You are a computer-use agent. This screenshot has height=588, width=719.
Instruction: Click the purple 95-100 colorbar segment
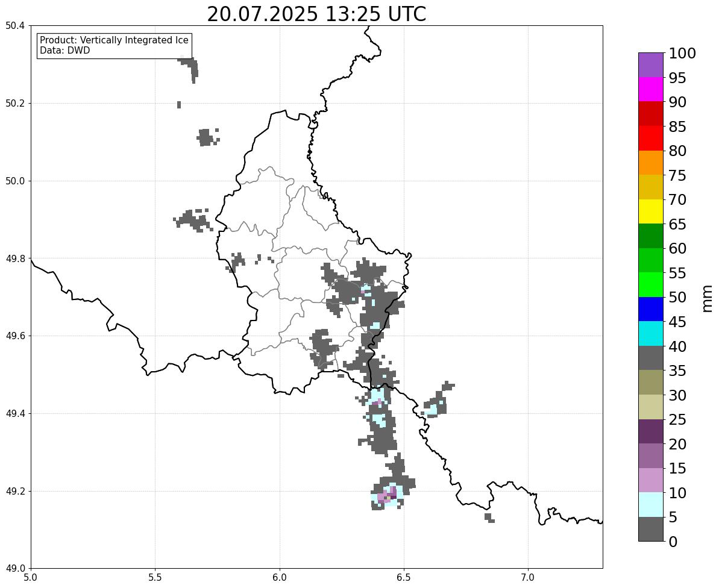[x=651, y=65]
